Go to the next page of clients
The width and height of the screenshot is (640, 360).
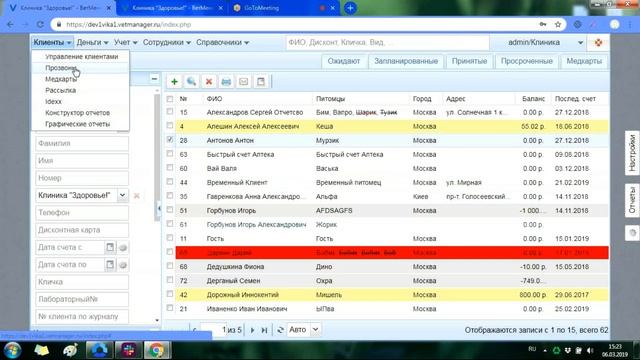(x=252, y=330)
